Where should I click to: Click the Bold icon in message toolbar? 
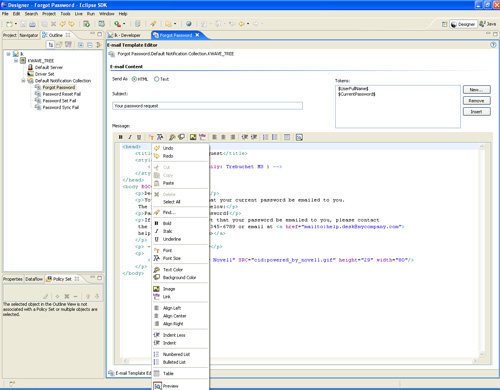pyautogui.click(x=121, y=137)
